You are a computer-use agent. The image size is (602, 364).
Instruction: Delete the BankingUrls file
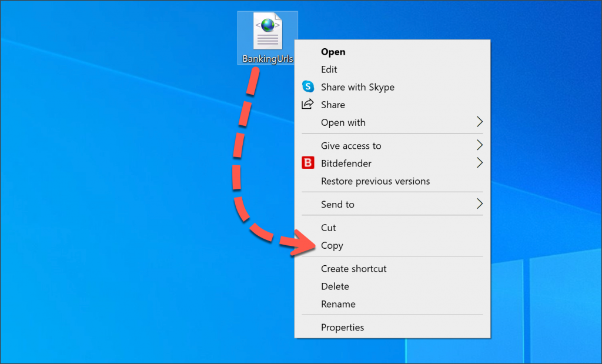[335, 286]
